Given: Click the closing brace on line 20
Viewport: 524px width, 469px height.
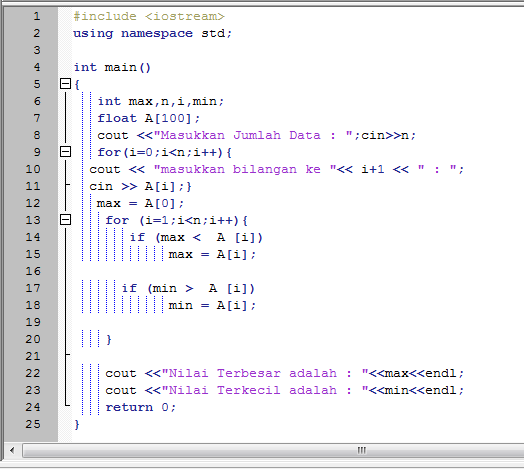Looking at the screenshot, I should (109, 339).
